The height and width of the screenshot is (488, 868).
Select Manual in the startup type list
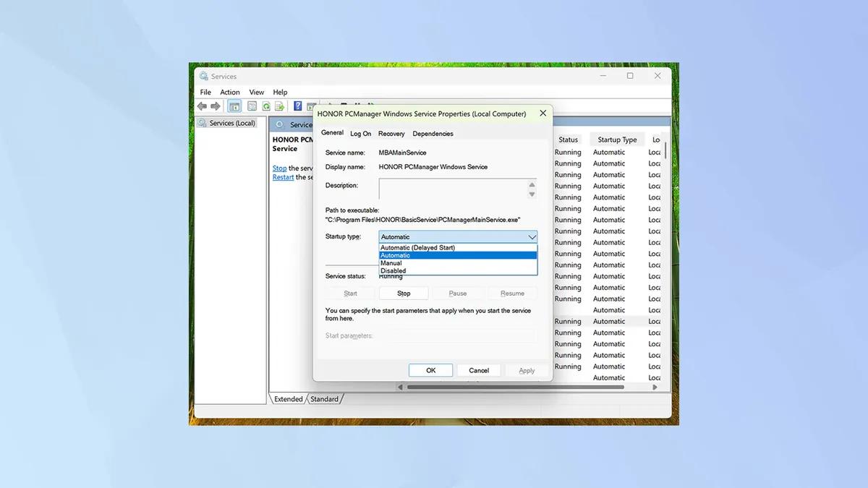coord(391,263)
